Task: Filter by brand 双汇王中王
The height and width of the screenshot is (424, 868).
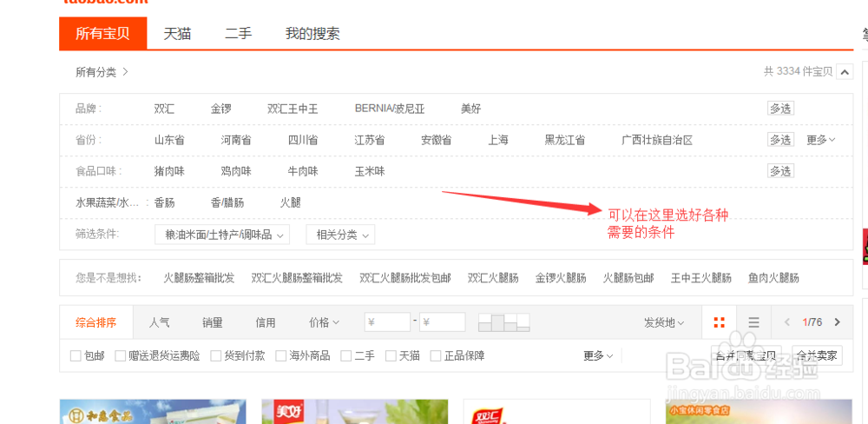Action: coord(293,109)
